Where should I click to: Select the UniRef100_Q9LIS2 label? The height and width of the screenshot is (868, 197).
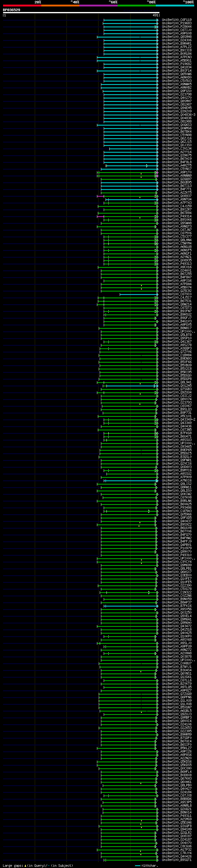point(177,484)
